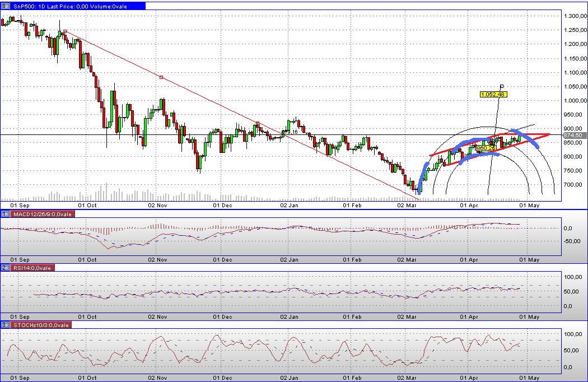Click 01 Feb date on main price chart axis
Viewport: 588px width, 382px height.
(x=352, y=205)
